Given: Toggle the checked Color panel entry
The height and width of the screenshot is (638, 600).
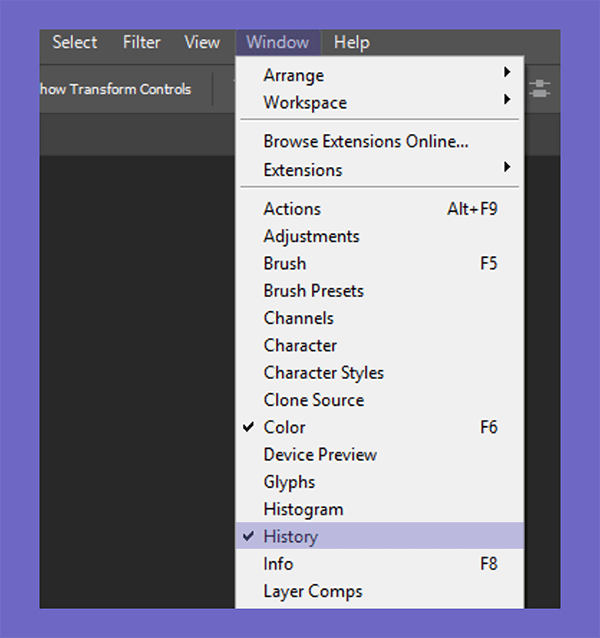Looking at the screenshot, I should pos(284,427).
